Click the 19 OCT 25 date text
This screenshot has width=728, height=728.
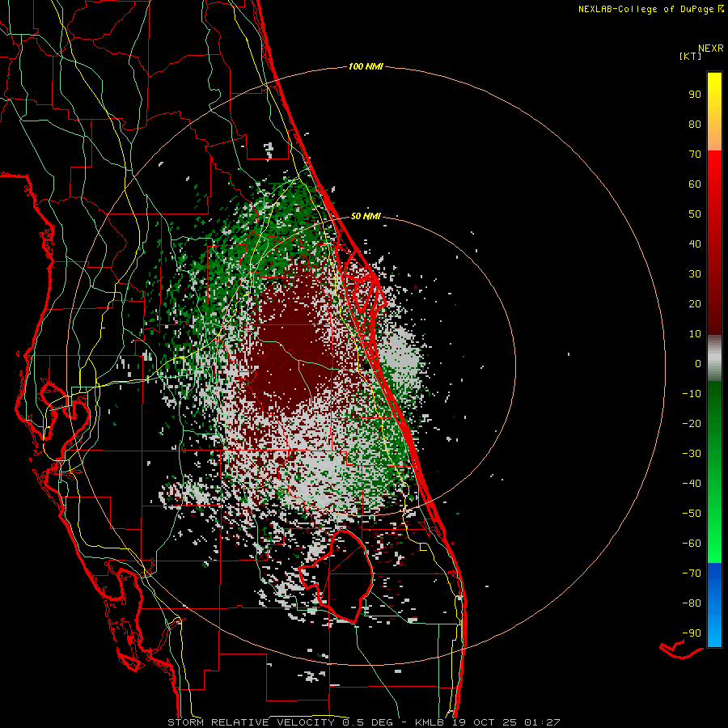(x=485, y=722)
